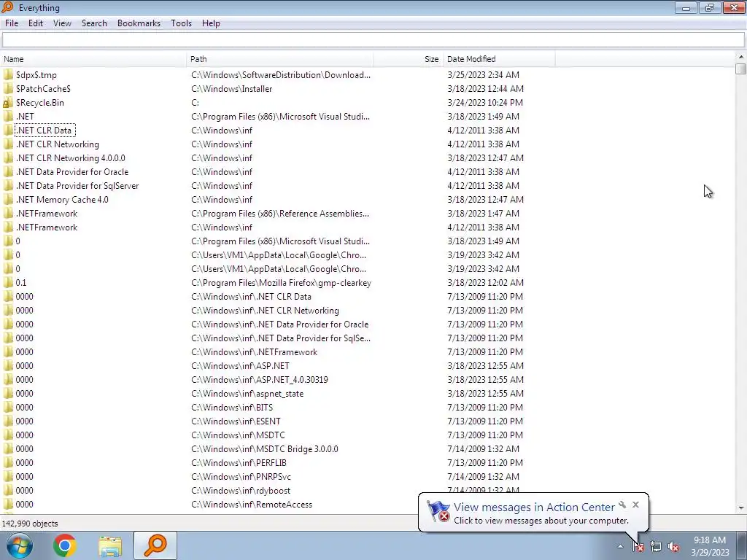Select the $PatchCache$ folder icon
Screen dimensions: 747x560
click(x=8, y=88)
